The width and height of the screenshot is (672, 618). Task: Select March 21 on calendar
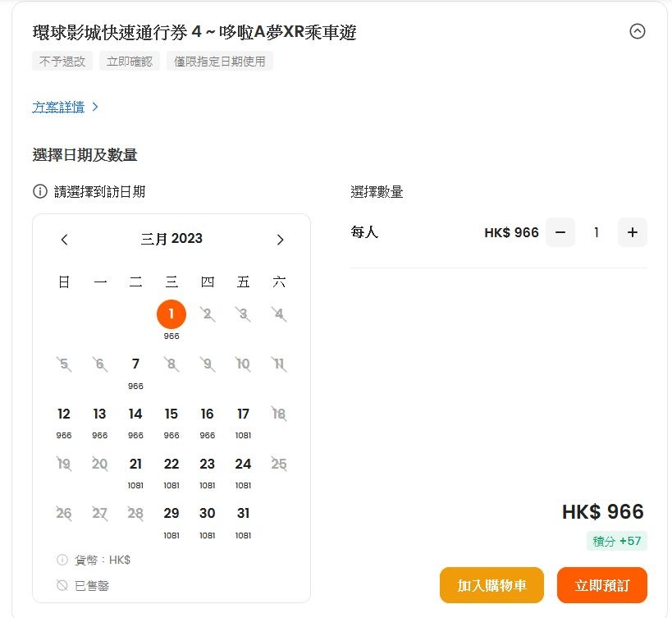(135, 464)
